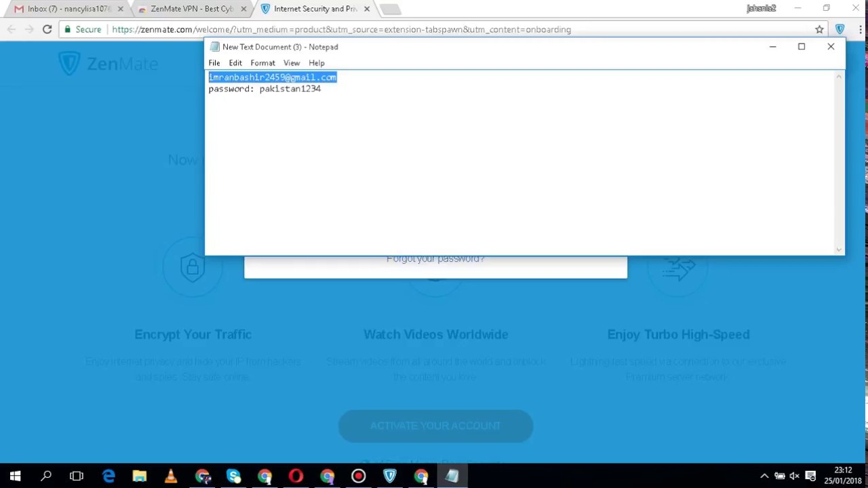Close the Notepad window

[x=831, y=47]
